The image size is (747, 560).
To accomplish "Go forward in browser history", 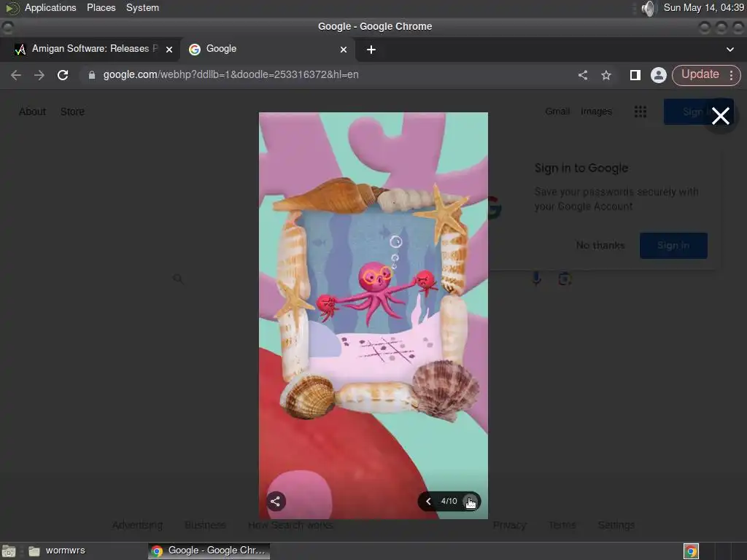I will 39,75.
